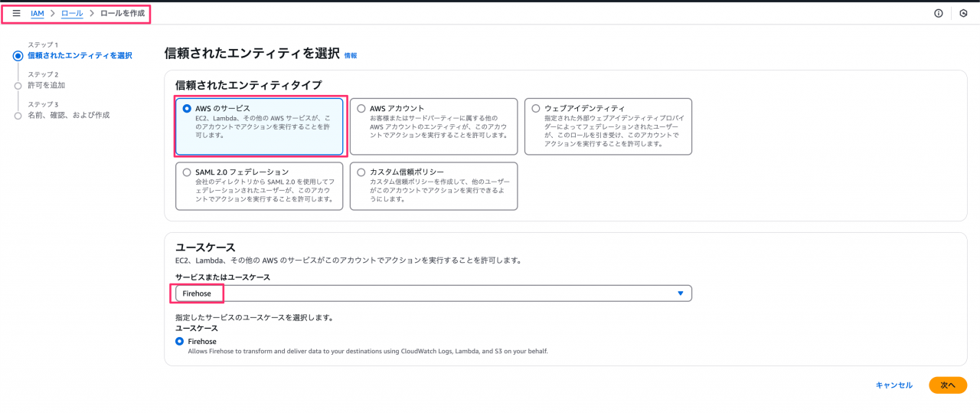
Task: Select the カスタム信頼ポリシー radio option
Action: click(361, 172)
